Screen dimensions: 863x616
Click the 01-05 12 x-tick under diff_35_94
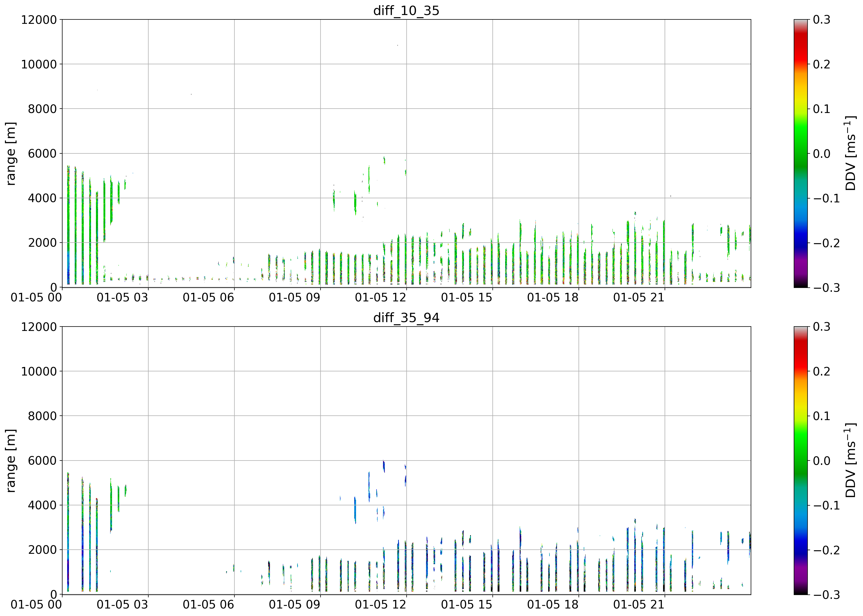pyautogui.click(x=381, y=605)
